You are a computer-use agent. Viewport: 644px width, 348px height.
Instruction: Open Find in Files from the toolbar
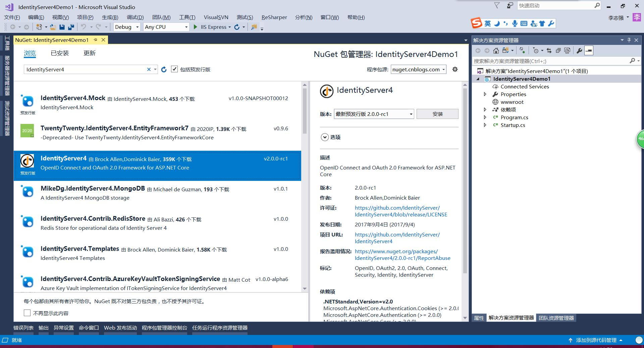254,27
